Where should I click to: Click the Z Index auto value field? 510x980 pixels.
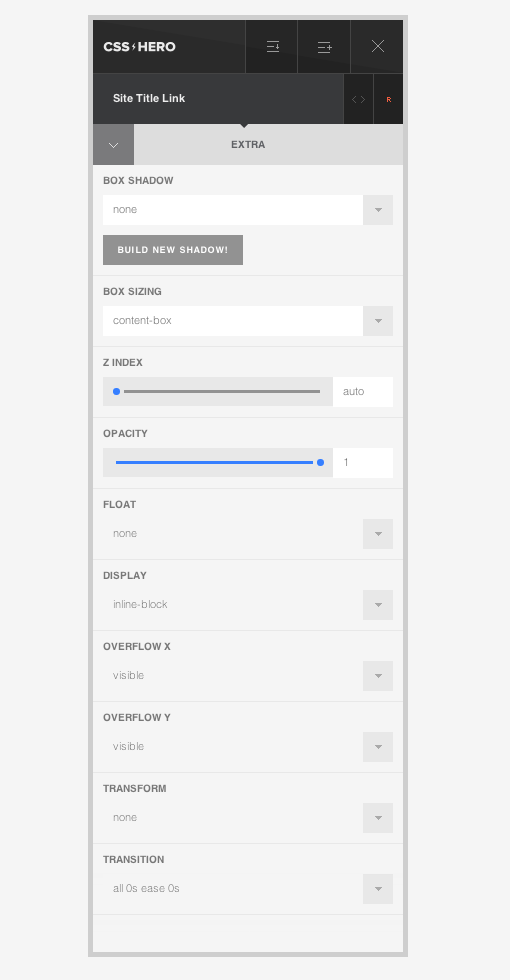pyautogui.click(x=363, y=392)
